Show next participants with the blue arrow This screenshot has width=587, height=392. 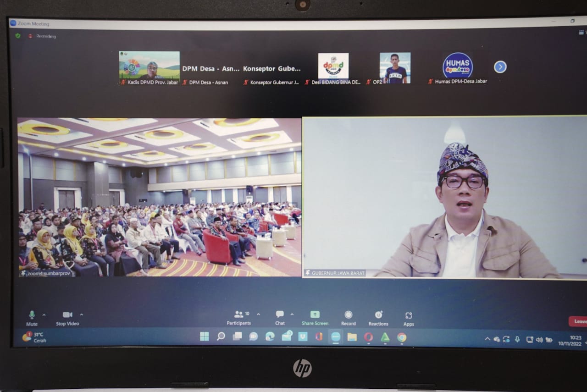tap(500, 67)
